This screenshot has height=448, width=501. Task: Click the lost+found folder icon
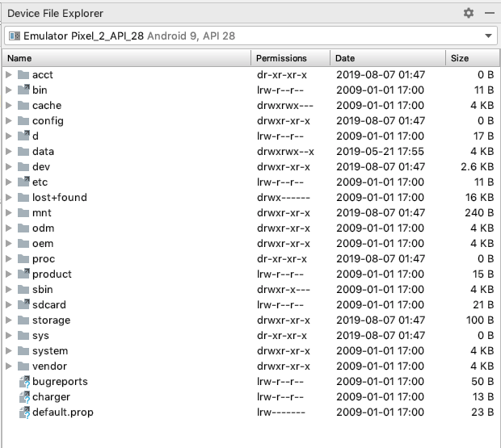(23, 197)
